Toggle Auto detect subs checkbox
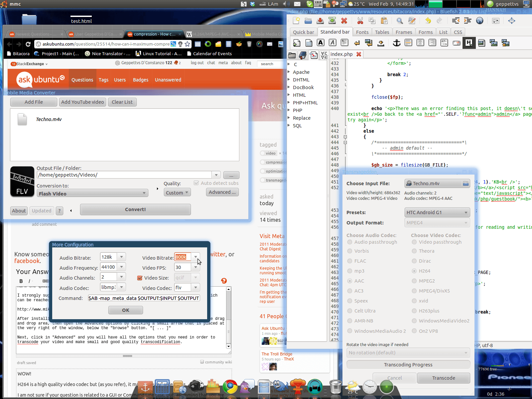This screenshot has width=532, height=399. pyautogui.click(x=196, y=183)
